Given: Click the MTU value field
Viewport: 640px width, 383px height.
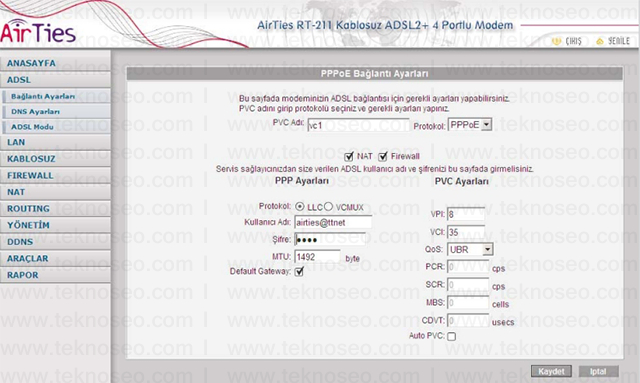Looking at the screenshot, I should point(317,257).
